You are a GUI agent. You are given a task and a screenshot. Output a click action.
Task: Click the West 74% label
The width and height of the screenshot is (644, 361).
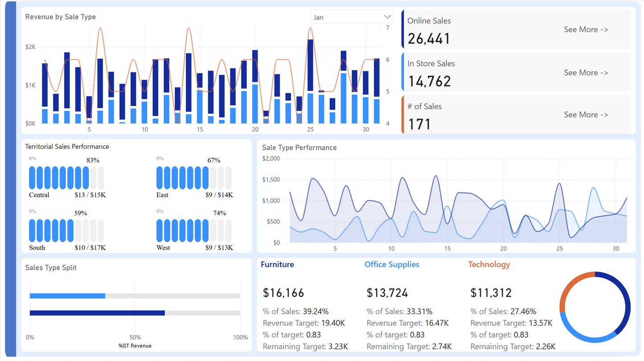(220, 213)
